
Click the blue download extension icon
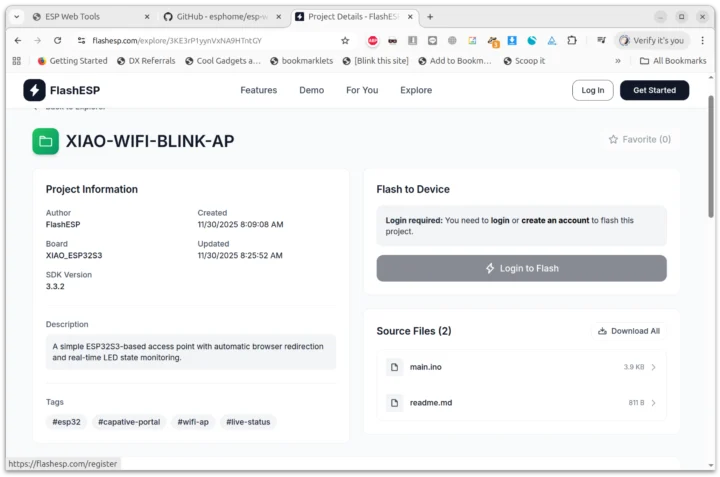tap(512, 40)
